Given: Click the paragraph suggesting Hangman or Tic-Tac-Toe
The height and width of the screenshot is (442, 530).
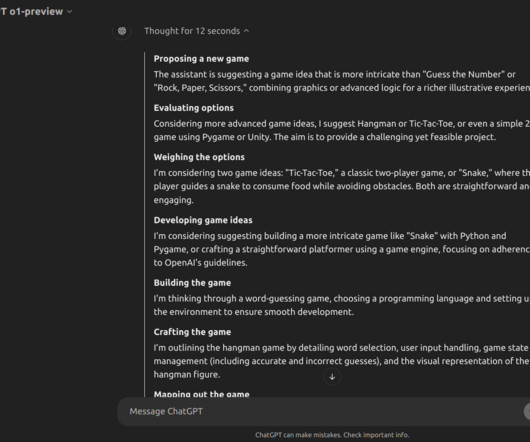Looking at the screenshot, I should pos(342,130).
